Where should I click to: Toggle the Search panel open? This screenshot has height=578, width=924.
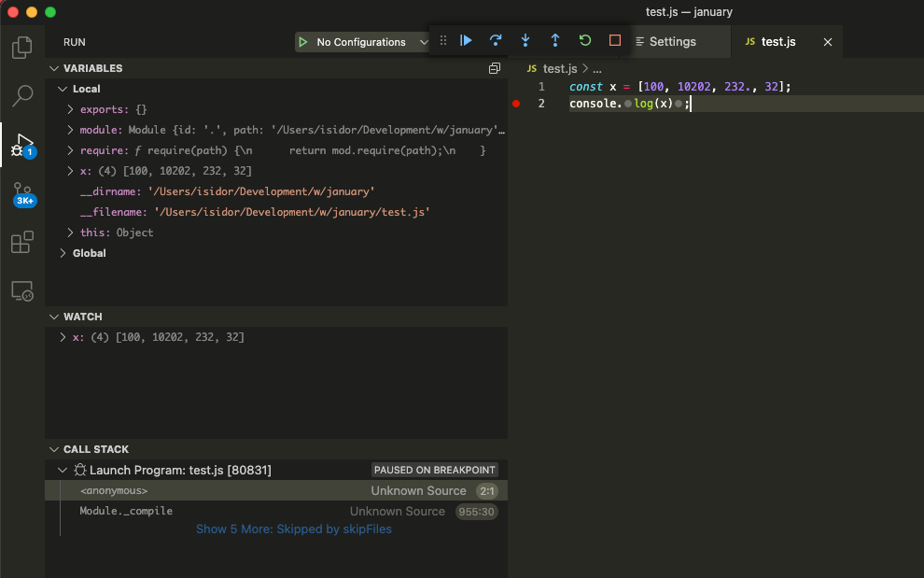coord(21,96)
